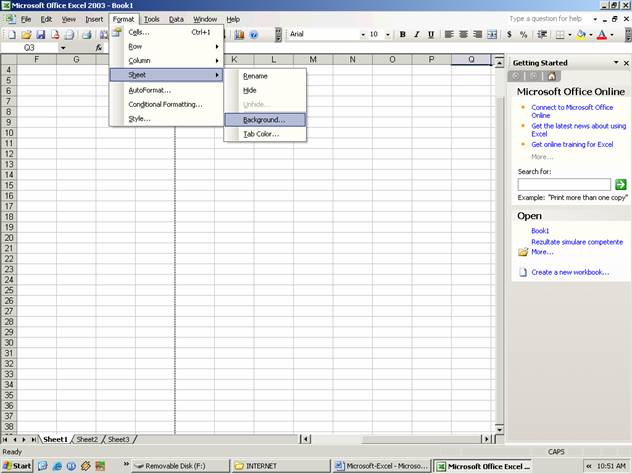
Task: Switch to the Sheet2 tab
Action: (87, 439)
